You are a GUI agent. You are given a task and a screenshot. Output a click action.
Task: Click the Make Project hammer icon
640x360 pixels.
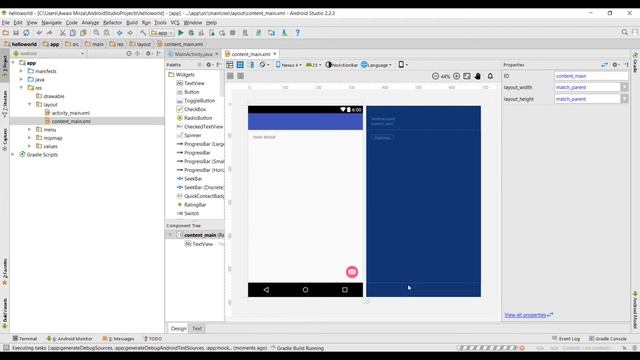pyautogui.click(x=143, y=33)
